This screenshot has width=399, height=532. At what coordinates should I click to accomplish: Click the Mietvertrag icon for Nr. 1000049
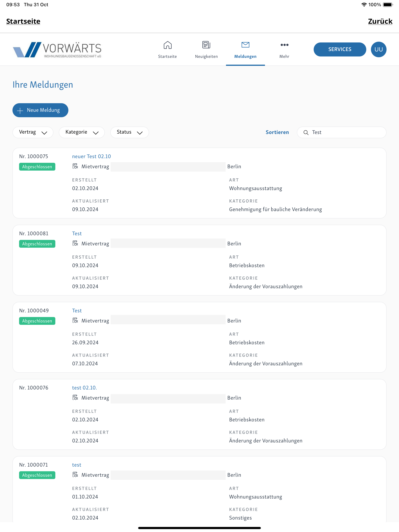(x=75, y=320)
